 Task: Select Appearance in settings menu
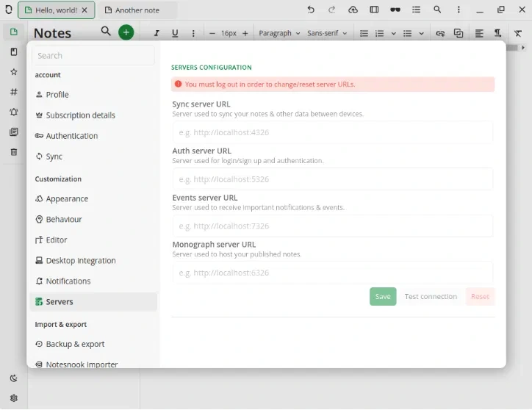[x=67, y=199]
